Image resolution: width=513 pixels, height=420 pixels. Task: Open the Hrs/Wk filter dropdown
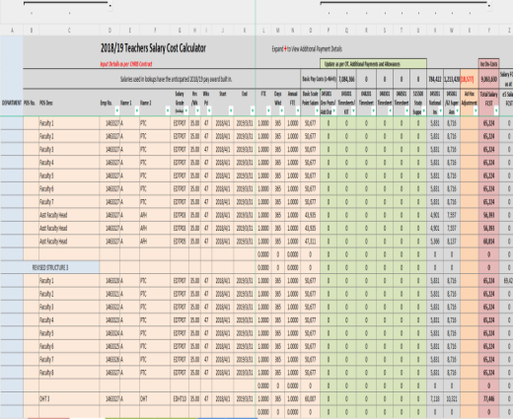197,110
